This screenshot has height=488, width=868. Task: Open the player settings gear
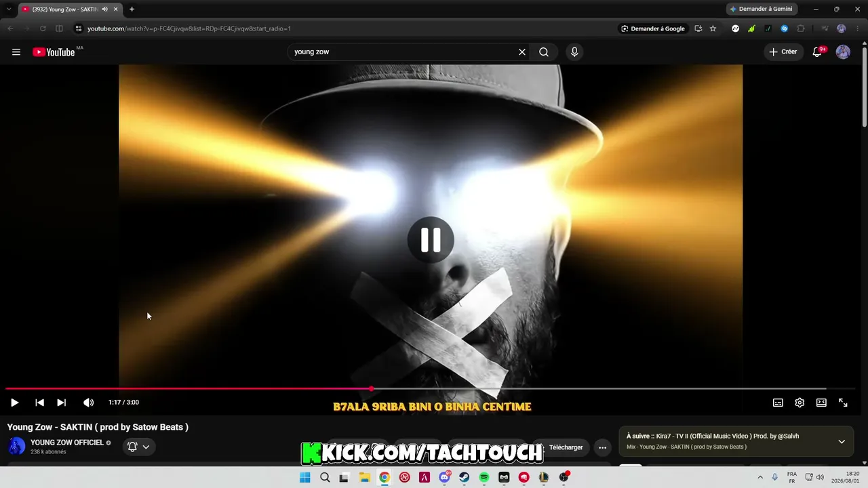(800, 403)
